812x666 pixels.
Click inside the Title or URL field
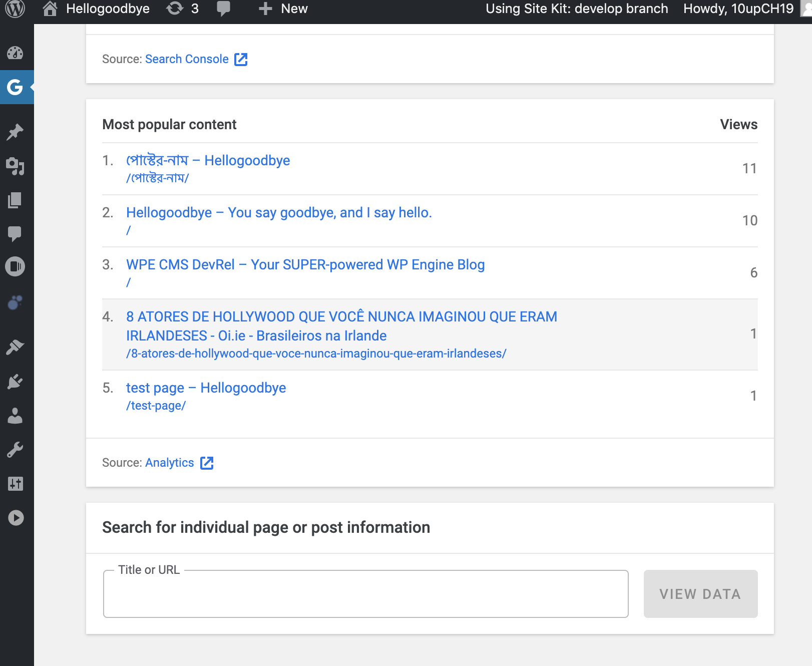pyautogui.click(x=365, y=593)
